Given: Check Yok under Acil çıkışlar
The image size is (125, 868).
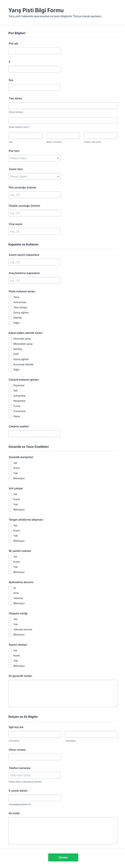Looking at the screenshot, I should [x=10, y=504].
